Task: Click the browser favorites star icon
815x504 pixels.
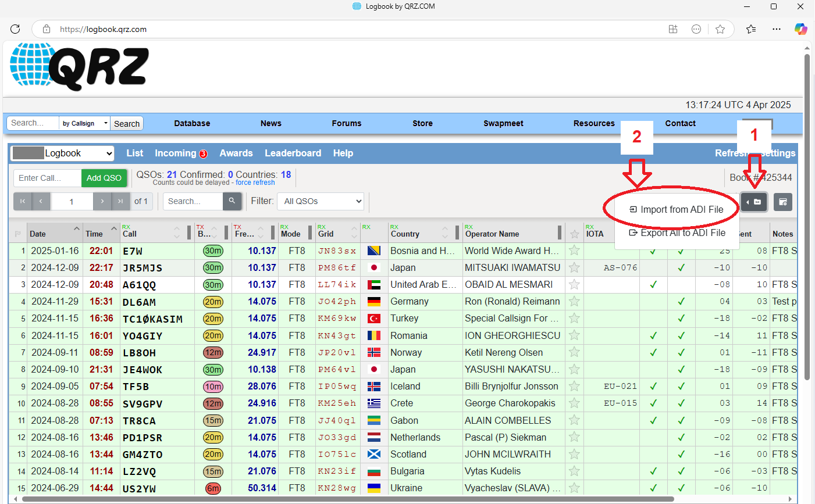Action: coord(720,29)
